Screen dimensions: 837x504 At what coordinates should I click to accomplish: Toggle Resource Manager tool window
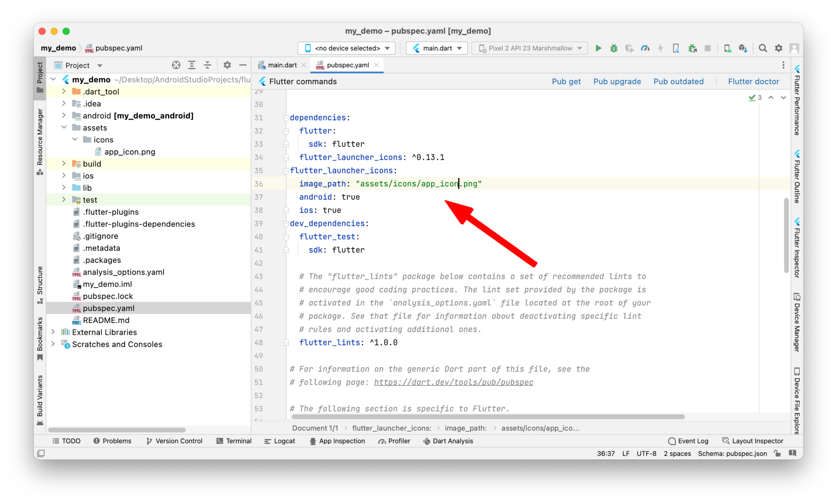40,141
